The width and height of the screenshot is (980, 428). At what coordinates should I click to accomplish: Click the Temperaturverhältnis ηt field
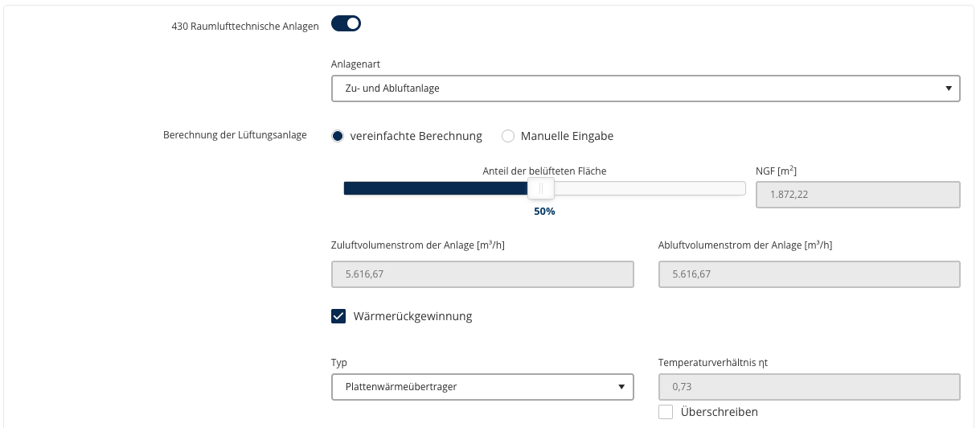(810, 387)
